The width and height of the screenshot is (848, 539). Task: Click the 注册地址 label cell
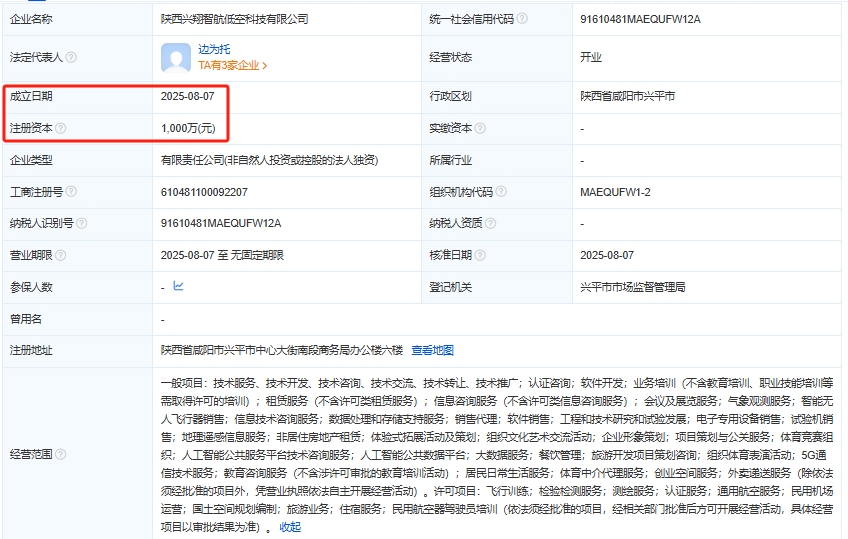tap(77, 350)
